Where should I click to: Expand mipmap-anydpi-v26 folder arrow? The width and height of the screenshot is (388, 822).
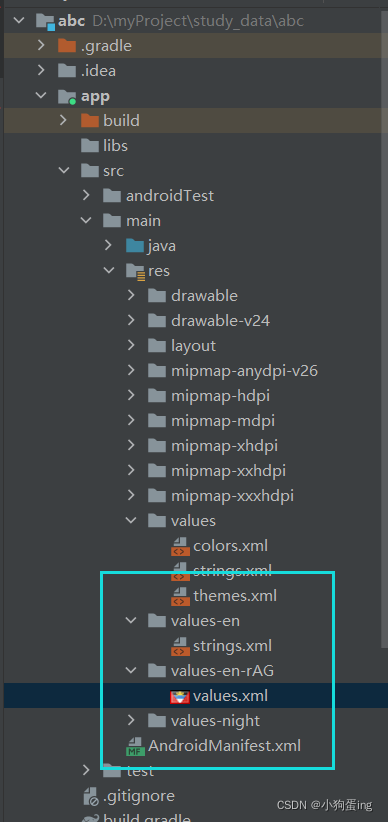(x=131, y=371)
